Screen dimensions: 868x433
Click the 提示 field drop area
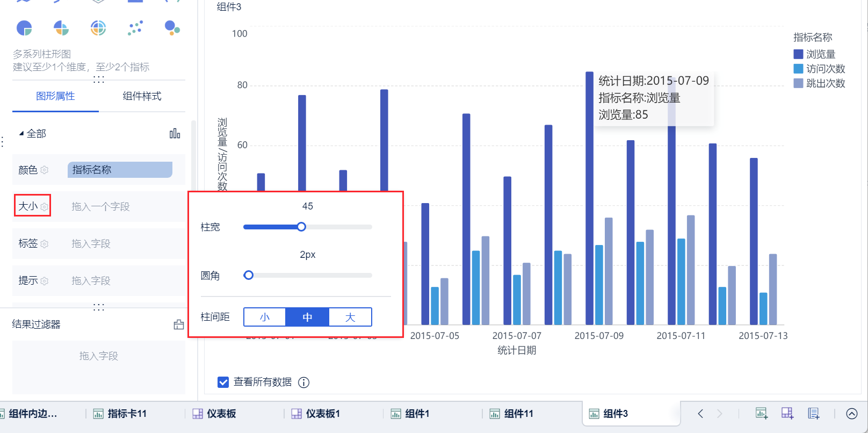click(120, 281)
